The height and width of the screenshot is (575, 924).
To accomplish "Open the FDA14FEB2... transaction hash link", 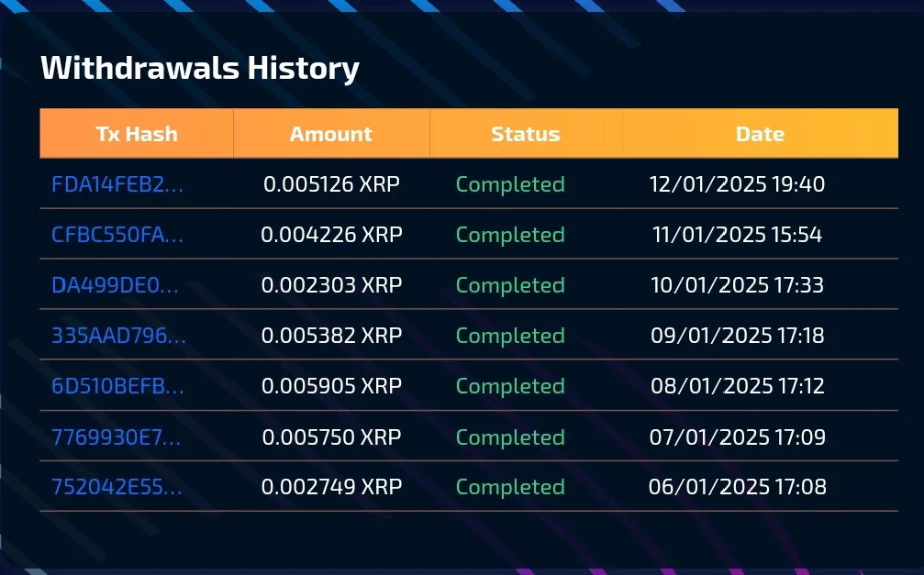I will pyautogui.click(x=117, y=184).
